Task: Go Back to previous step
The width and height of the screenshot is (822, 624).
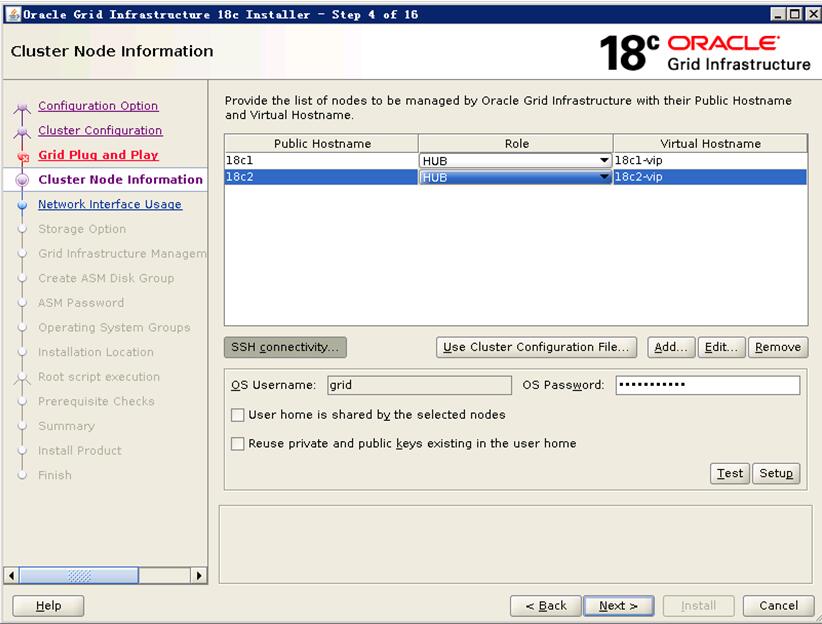Action: click(x=546, y=606)
